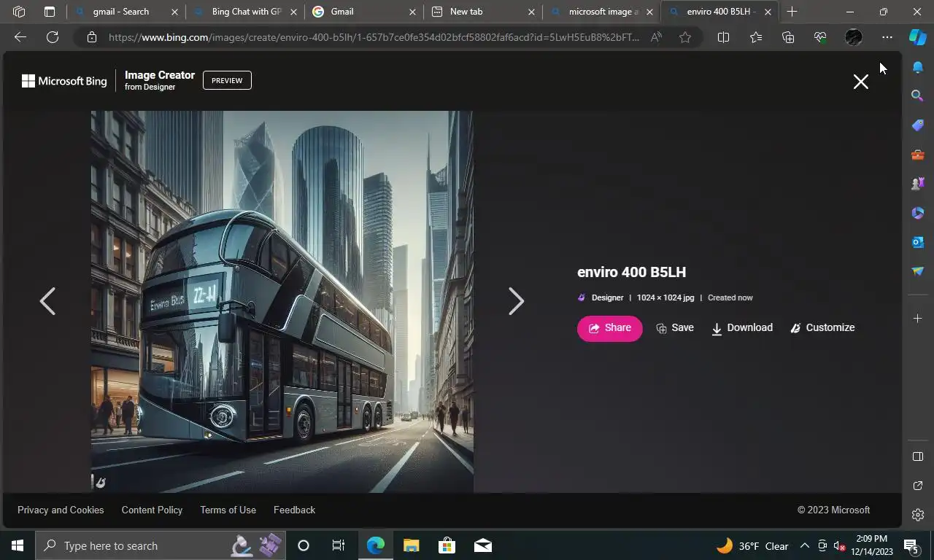Open sidebar Microsoft 365

pyautogui.click(x=918, y=213)
